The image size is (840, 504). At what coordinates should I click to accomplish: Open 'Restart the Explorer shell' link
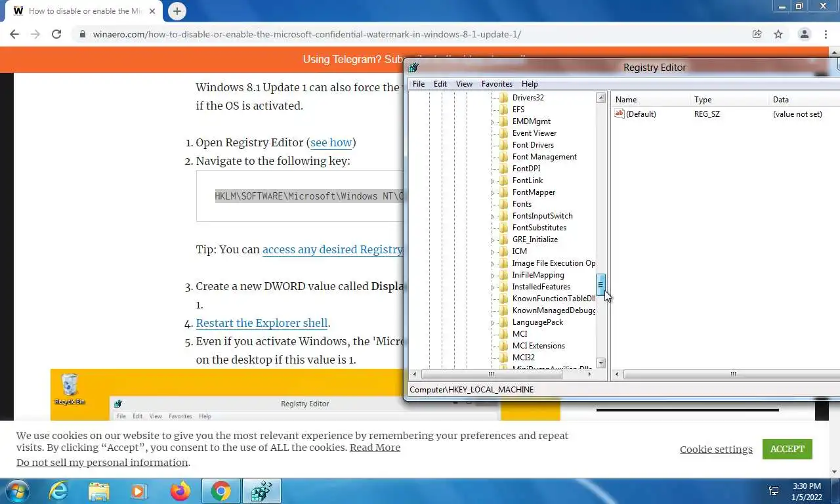pos(262,323)
